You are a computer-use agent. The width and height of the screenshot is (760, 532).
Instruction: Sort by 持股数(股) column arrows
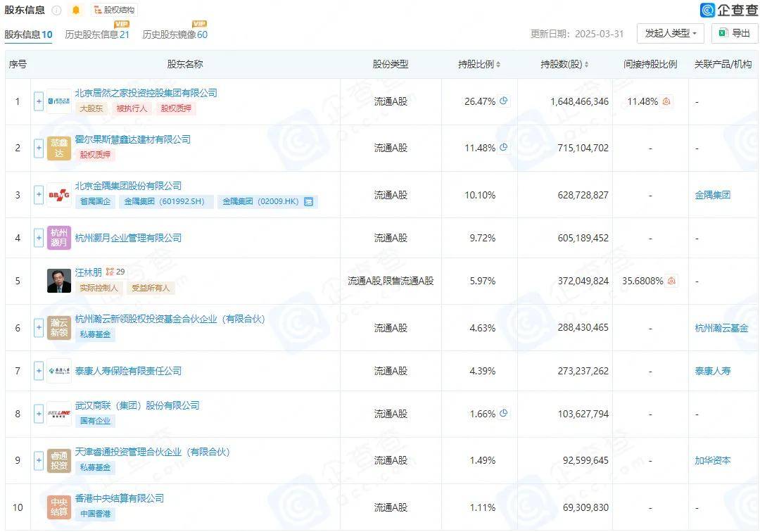click(x=586, y=65)
